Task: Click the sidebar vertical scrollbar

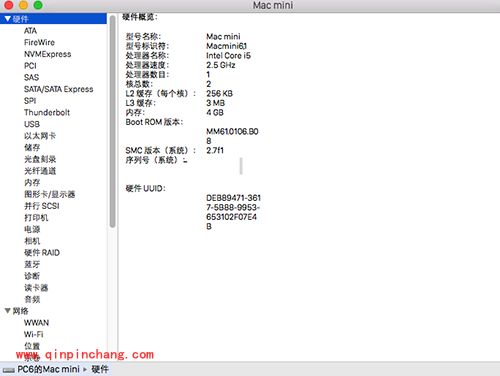Action: (x=112, y=122)
